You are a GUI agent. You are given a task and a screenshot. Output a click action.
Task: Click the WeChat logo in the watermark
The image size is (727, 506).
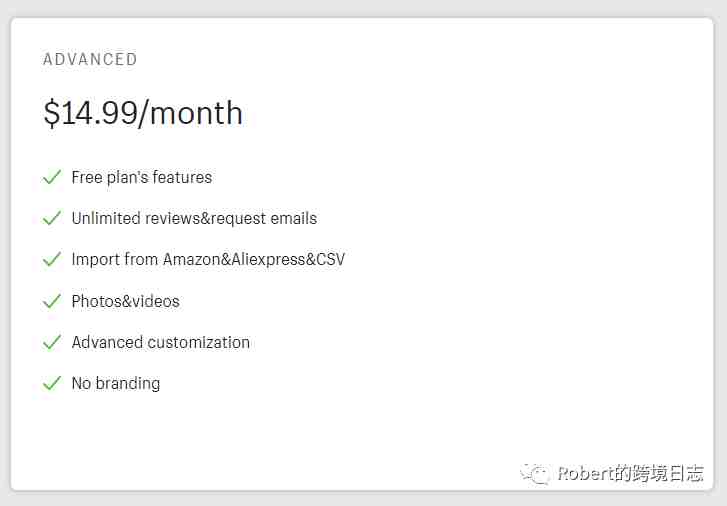point(536,473)
